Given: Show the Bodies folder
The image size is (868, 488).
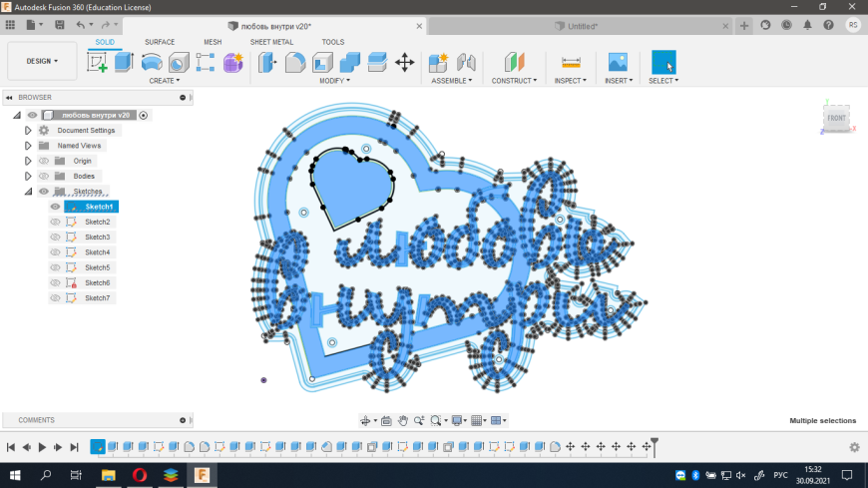Looking at the screenshot, I should [x=44, y=177].
